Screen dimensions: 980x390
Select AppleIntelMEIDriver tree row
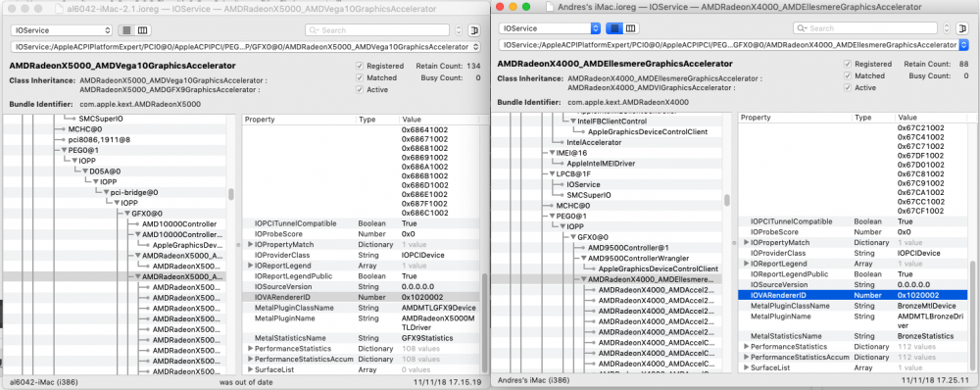pos(601,163)
